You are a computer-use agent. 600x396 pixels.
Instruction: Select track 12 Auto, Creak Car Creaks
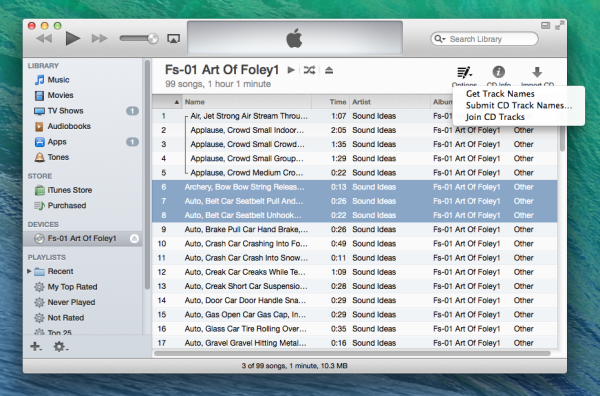pyautogui.click(x=355, y=272)
